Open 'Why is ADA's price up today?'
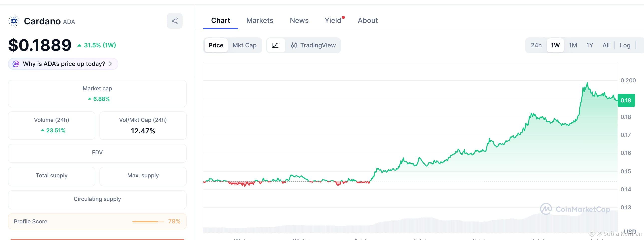 click(x=63, y=64)
